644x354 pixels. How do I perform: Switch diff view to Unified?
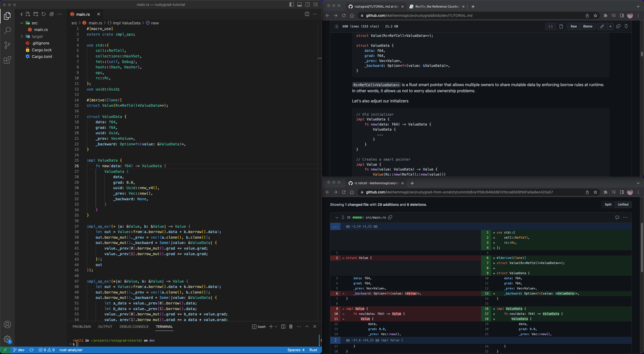pos(623,205)
